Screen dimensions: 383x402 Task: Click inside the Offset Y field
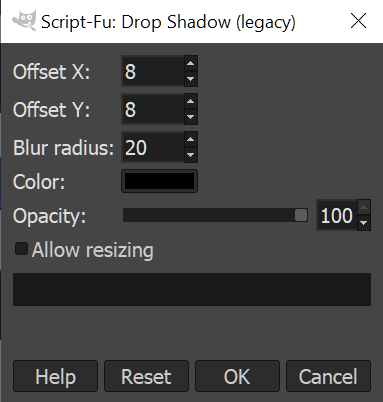click(153, 109)
